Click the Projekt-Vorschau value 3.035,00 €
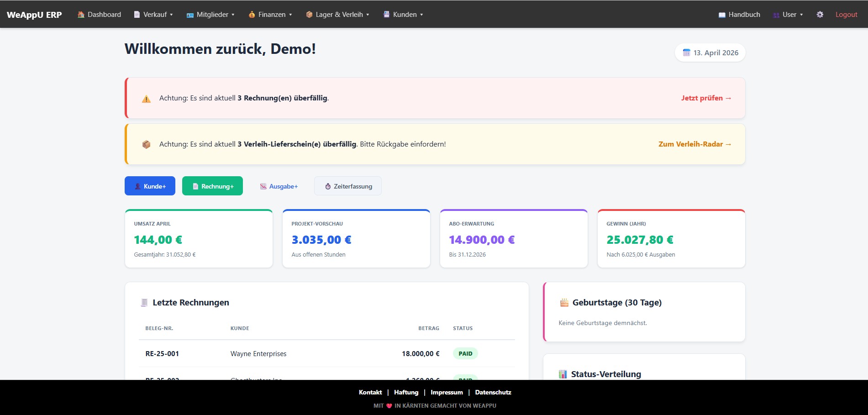Viewport: 868px width, 415px height. (321, 240)
